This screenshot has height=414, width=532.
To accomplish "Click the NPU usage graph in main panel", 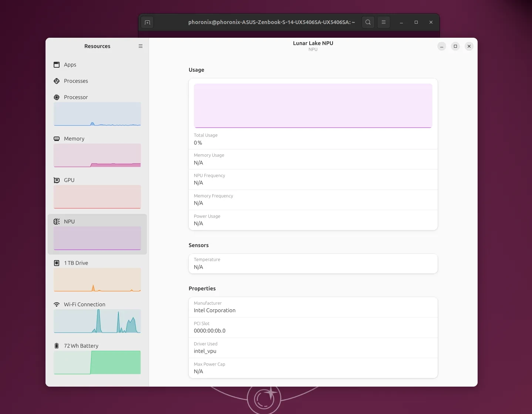I will 313,106.
